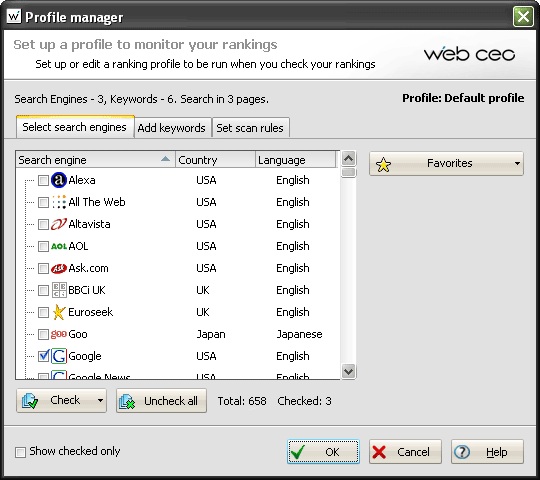
Task: Open the Add keywords tab
Action: [172, 128]
